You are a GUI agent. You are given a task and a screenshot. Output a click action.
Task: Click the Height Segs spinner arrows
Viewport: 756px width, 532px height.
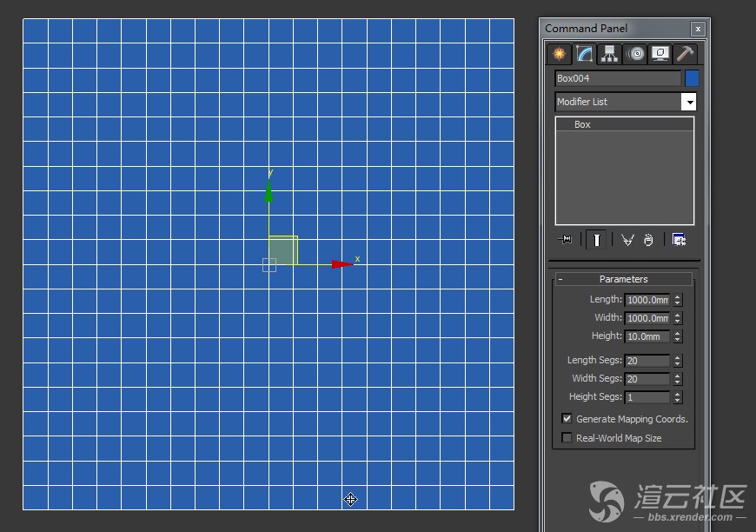(x=678, y=397)
